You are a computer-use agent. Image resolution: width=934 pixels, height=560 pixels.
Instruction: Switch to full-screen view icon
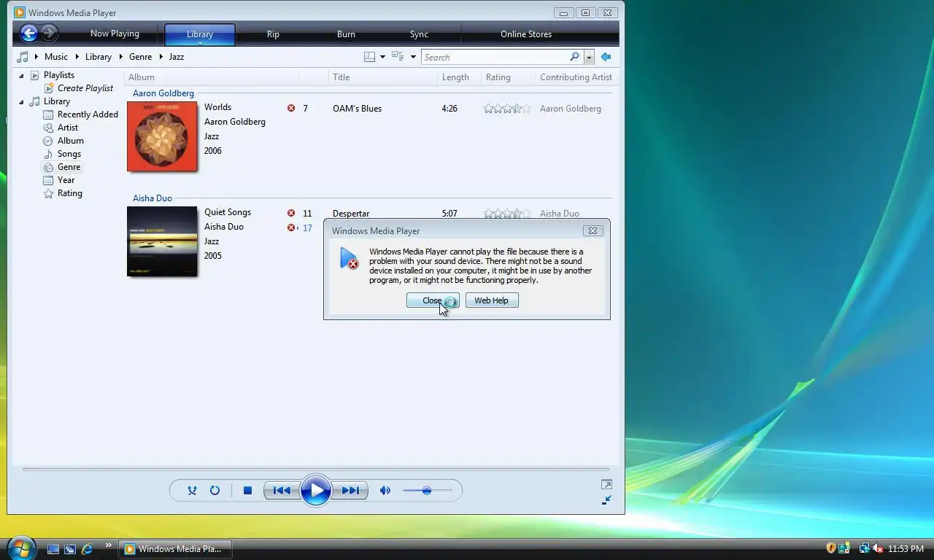606,484
